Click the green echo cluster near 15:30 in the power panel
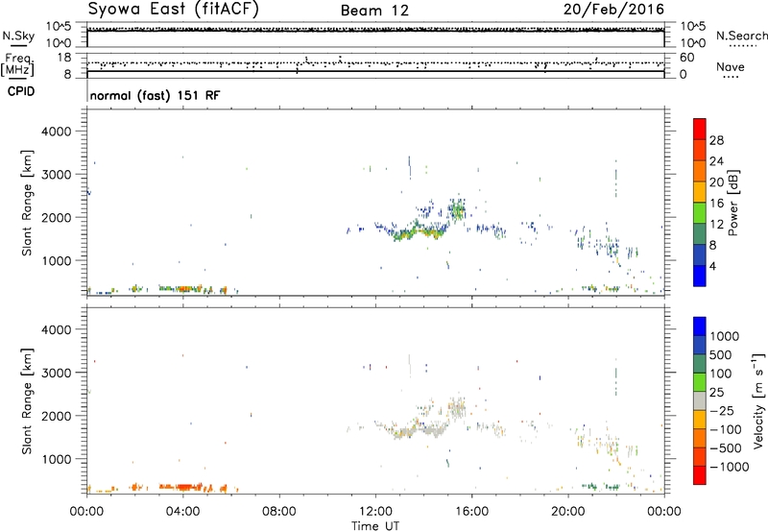Image resolution: width=768 pixels, height=532 pixels. [458, 211]
